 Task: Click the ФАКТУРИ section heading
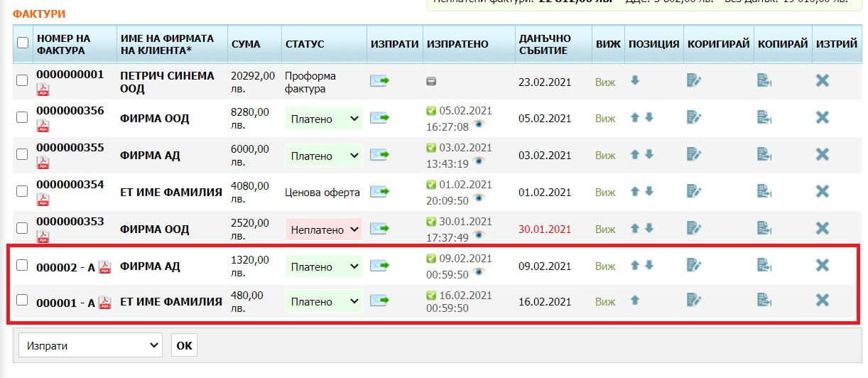pyautogui.click(x=39, y=13)
